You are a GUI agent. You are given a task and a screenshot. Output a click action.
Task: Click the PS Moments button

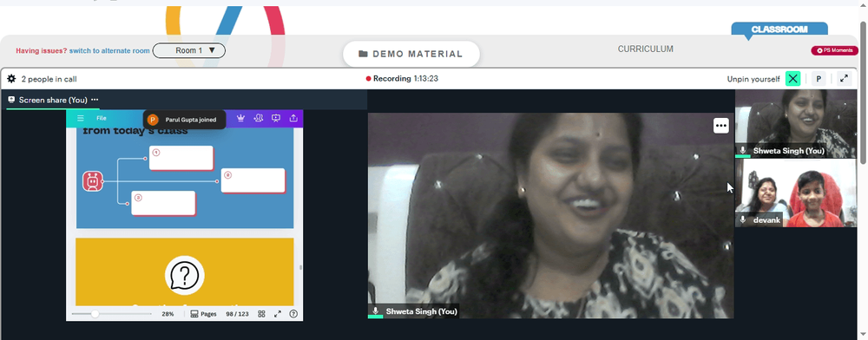tap(835, 50)
